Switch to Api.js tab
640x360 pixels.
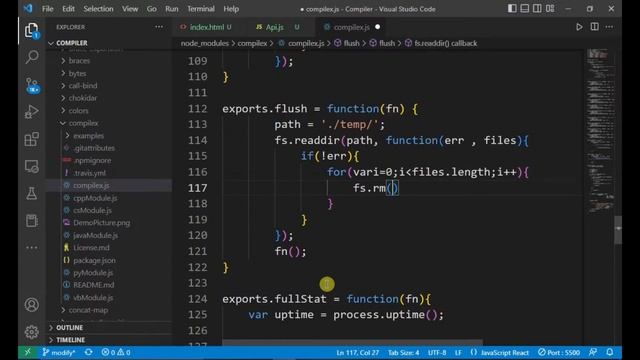coord(278,27)
